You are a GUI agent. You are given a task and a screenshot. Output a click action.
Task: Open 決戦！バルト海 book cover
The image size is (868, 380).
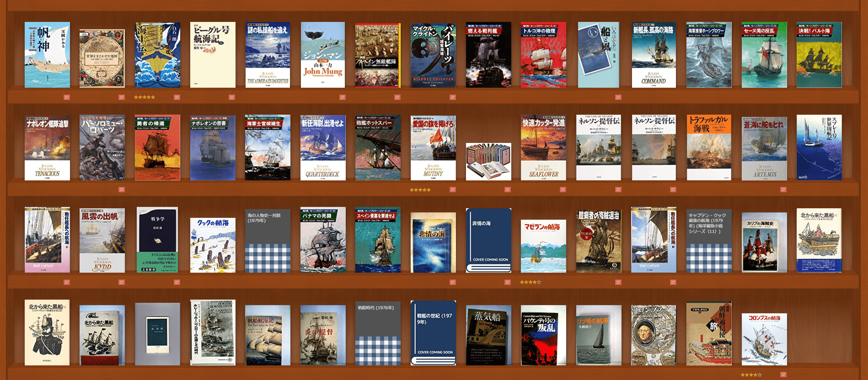pos(819,55)
